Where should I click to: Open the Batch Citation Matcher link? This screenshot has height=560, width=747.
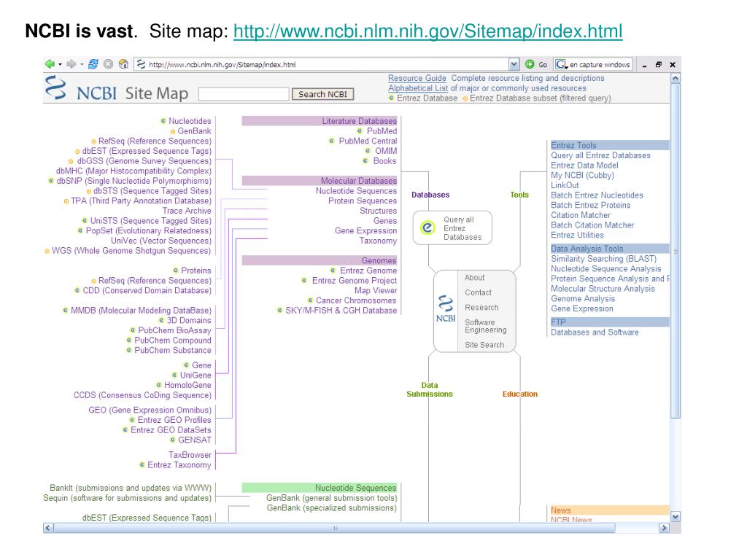pyautogui.click(x=592, y=225)
